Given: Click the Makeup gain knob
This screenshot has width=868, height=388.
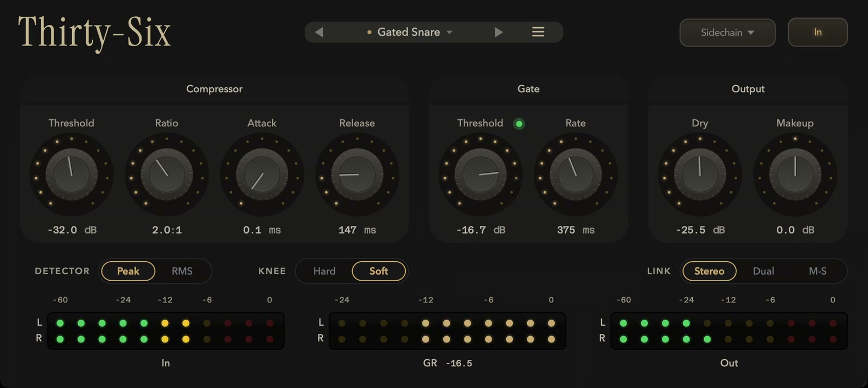Looking at the screenshot, I should click(x=795, y=175).
